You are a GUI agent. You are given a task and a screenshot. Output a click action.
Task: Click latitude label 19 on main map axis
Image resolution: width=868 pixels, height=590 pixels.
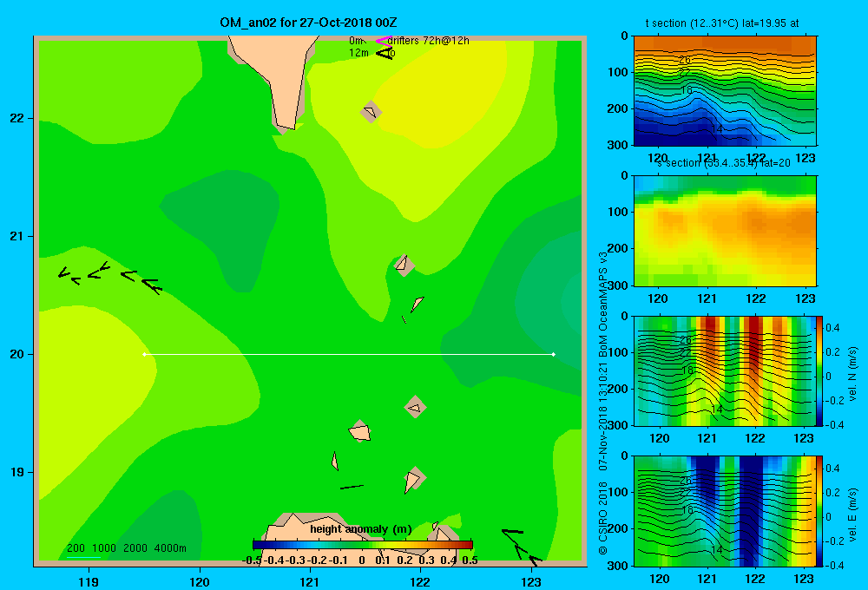16,472
